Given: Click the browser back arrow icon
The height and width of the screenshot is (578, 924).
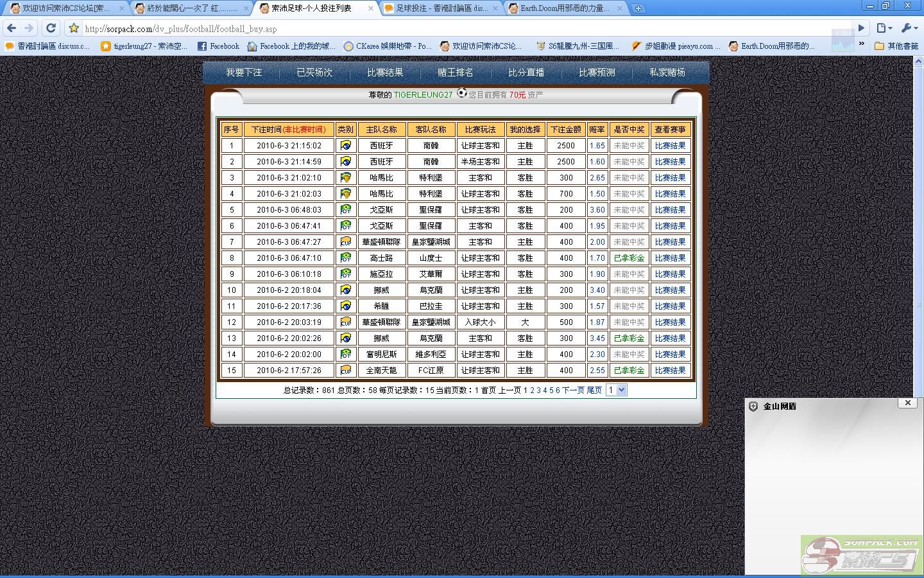Looking at the screenshot, I should point(12,28).
